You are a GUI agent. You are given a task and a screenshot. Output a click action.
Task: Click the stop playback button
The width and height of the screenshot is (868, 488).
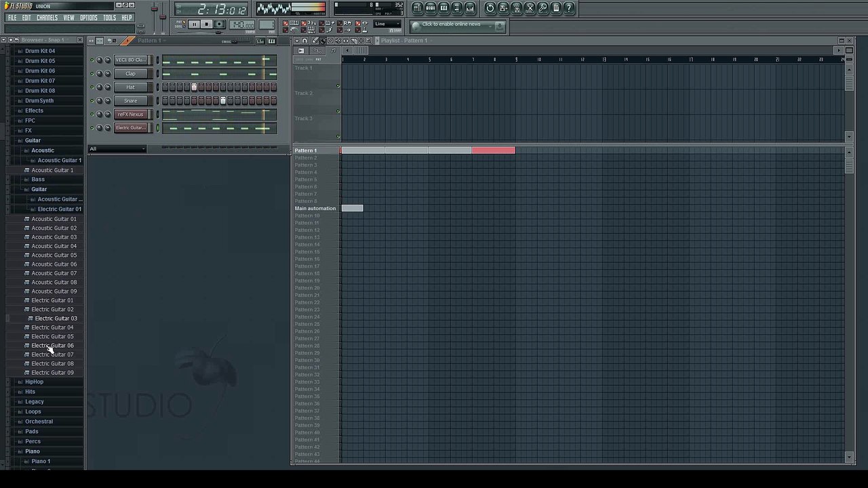pyautogui.click(x=207, y=24)
